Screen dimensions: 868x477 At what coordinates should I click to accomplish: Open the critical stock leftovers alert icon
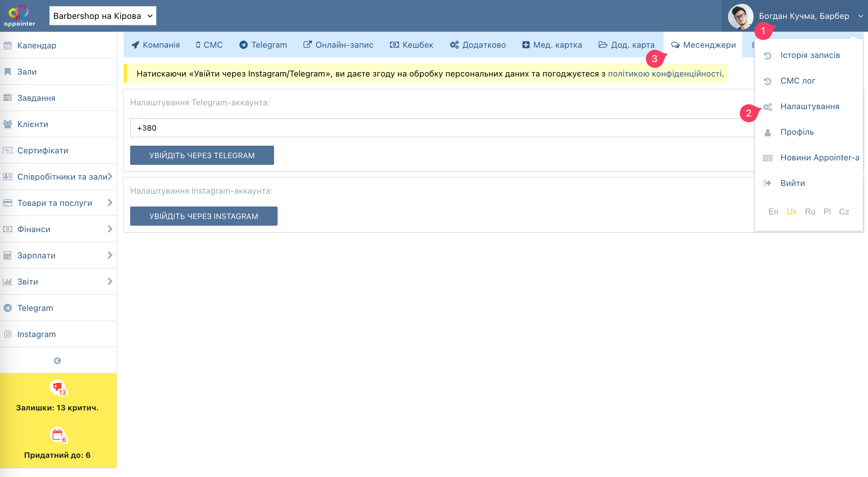pyautogui.click(x=58, y=387)
